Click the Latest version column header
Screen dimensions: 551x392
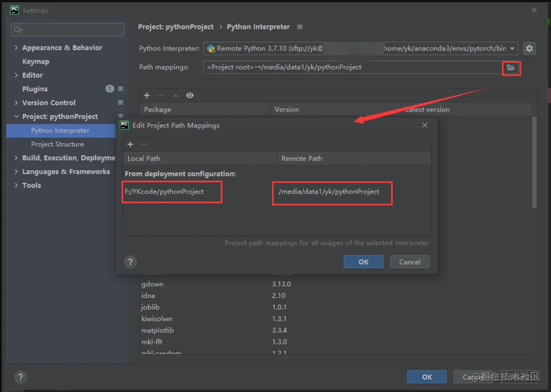coord(466,109)
